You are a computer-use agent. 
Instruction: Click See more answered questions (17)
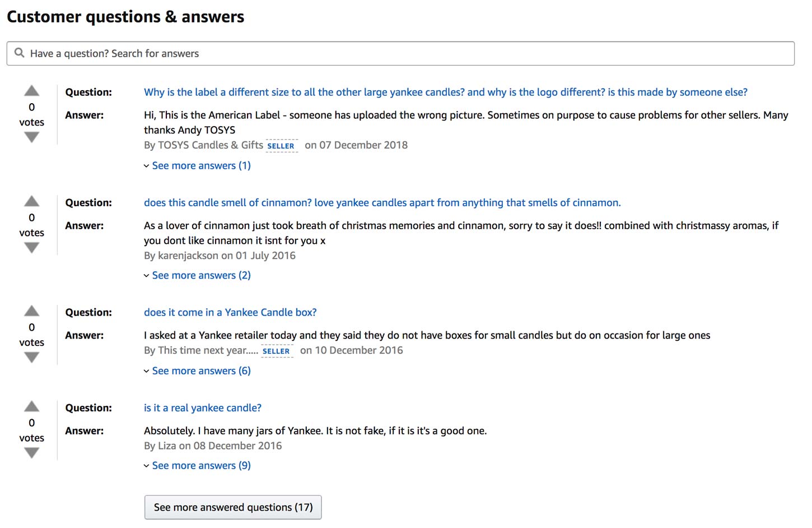click(232, 507)
